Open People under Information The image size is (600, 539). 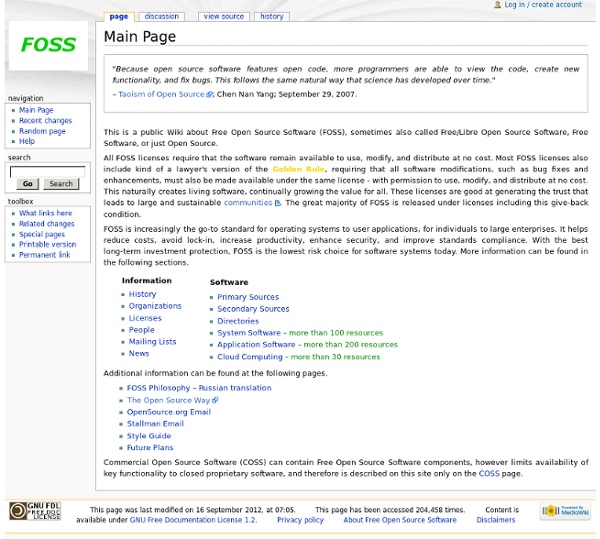(142, 330)
